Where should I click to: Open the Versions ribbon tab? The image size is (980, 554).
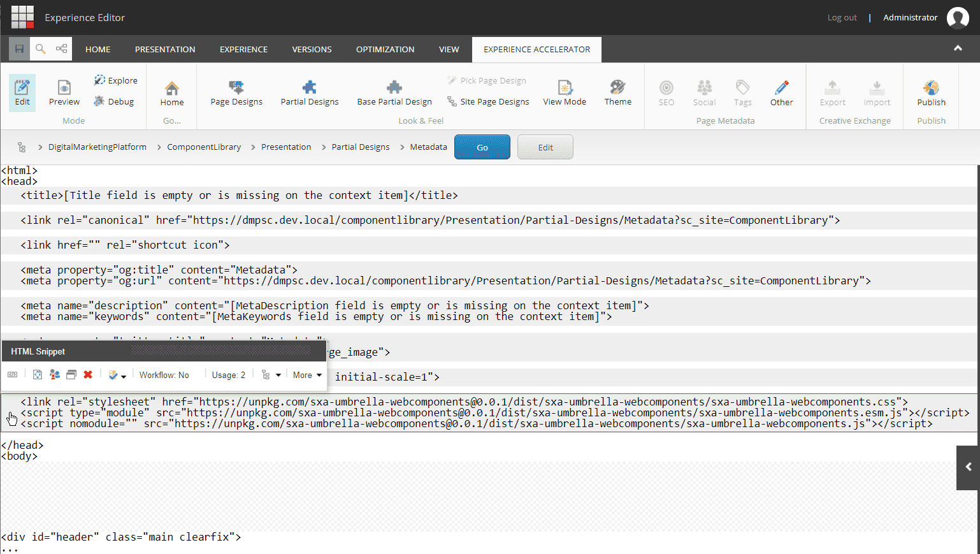pyautogui.click(x=312, y=49)
